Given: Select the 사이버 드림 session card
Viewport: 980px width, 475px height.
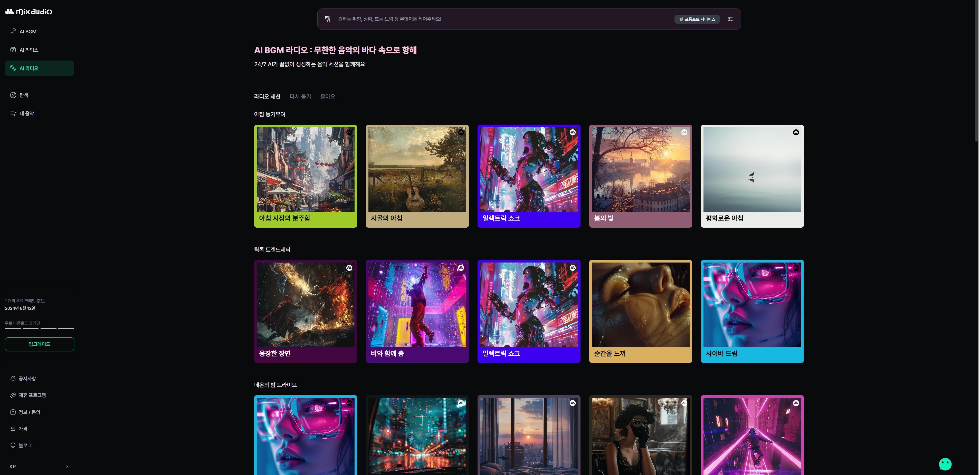Looking at the screenshot, I should coord(752,311).
